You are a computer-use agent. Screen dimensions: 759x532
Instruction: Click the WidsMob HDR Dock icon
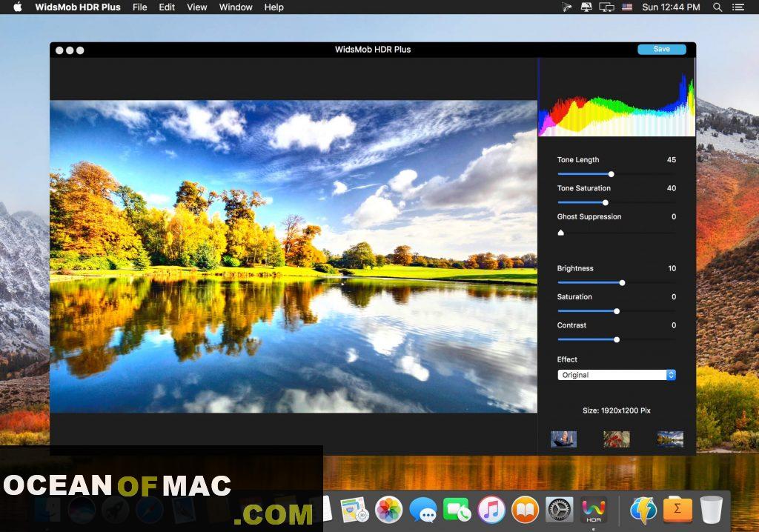tap(594, 510)
